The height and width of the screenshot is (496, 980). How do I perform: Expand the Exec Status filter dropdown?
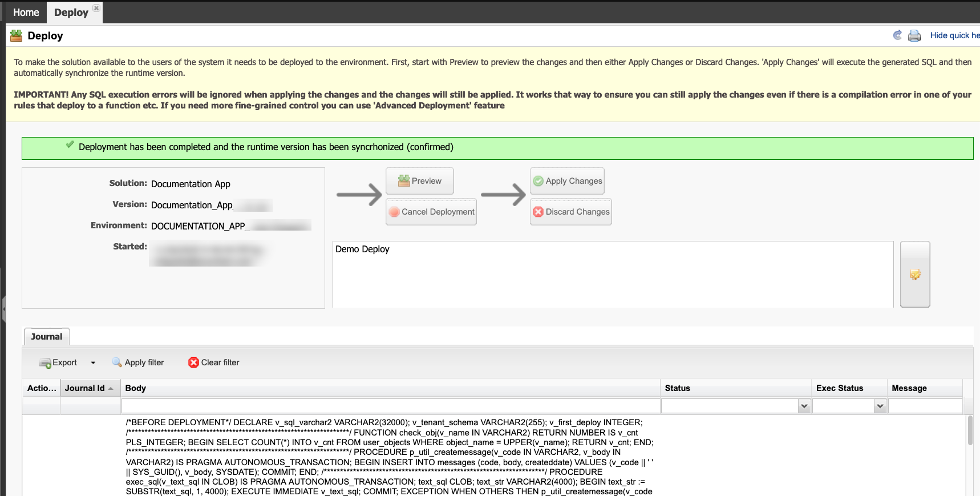click(880, 406)
